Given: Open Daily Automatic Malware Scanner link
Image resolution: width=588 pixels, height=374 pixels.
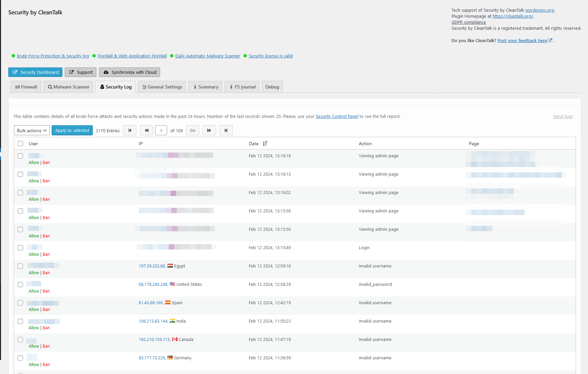Looking at the screenshot, I should pyautogui.click(x=208, y=56).
